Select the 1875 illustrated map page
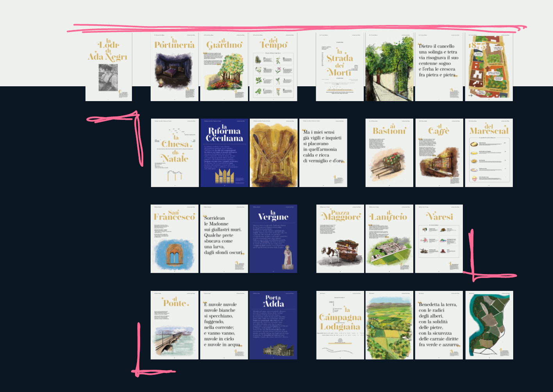 click(489, 67)
